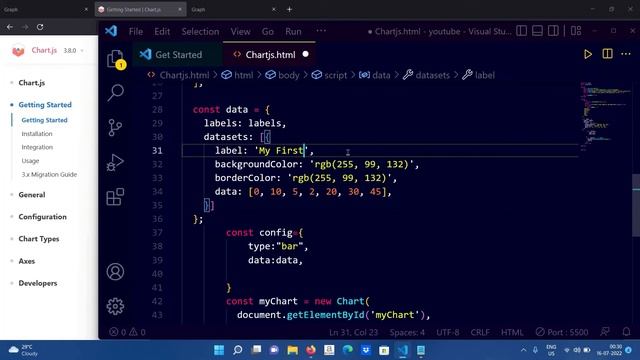Image resolution: width=640 pixels, height=360 pixels.
Task: Open the Search view in activity bar
Action: 115,93
